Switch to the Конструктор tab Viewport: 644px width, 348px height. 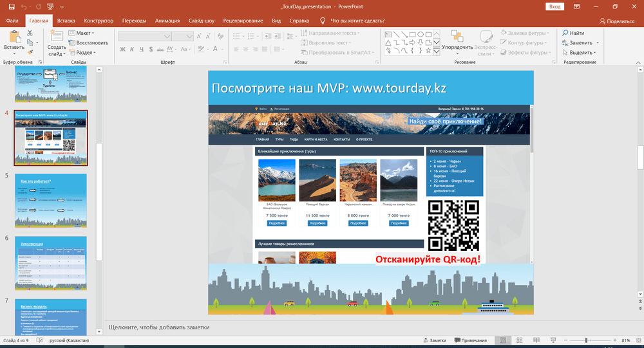click(x=99, y=21)
